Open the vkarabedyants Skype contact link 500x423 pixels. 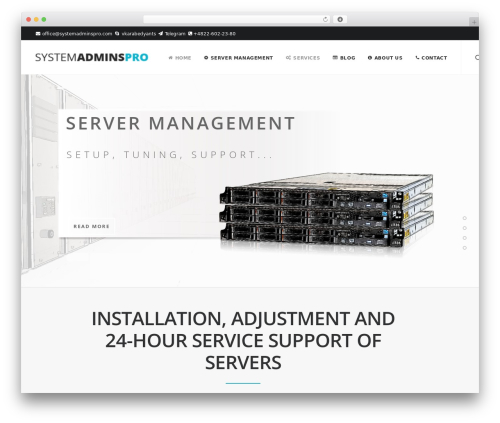pos(139,34)
